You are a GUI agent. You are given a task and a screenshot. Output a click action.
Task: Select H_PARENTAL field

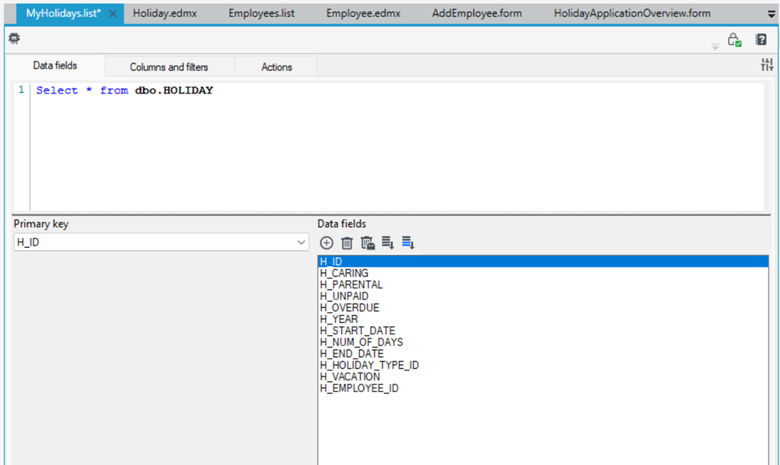click(543, 284)
